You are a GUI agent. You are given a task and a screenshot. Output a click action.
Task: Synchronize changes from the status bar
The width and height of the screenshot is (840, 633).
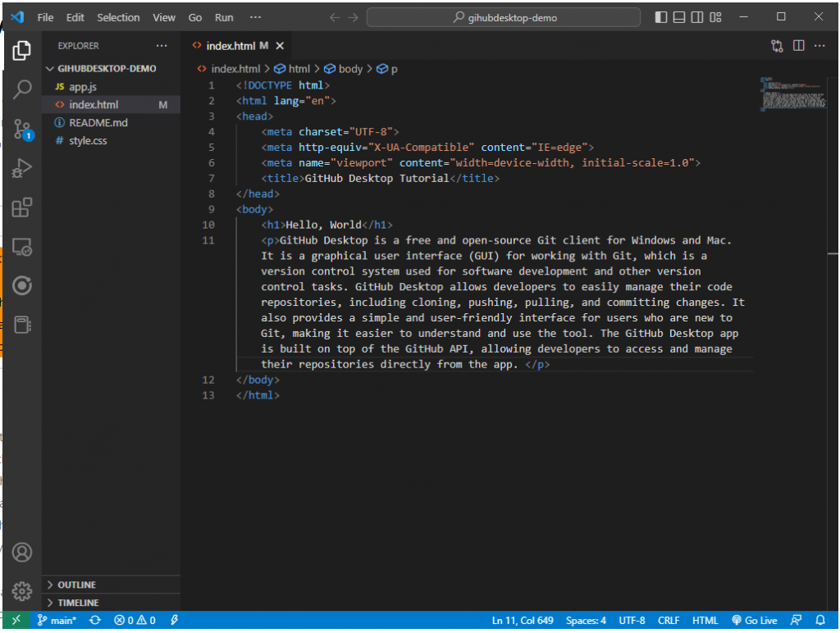click(95, 620)
